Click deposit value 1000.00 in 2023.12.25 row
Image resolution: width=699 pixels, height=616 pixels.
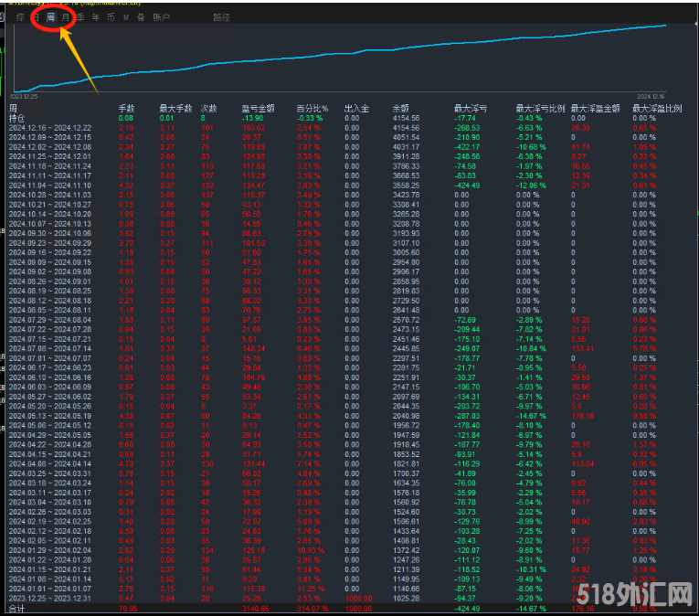pyautogui.click(x=358, y=598)
